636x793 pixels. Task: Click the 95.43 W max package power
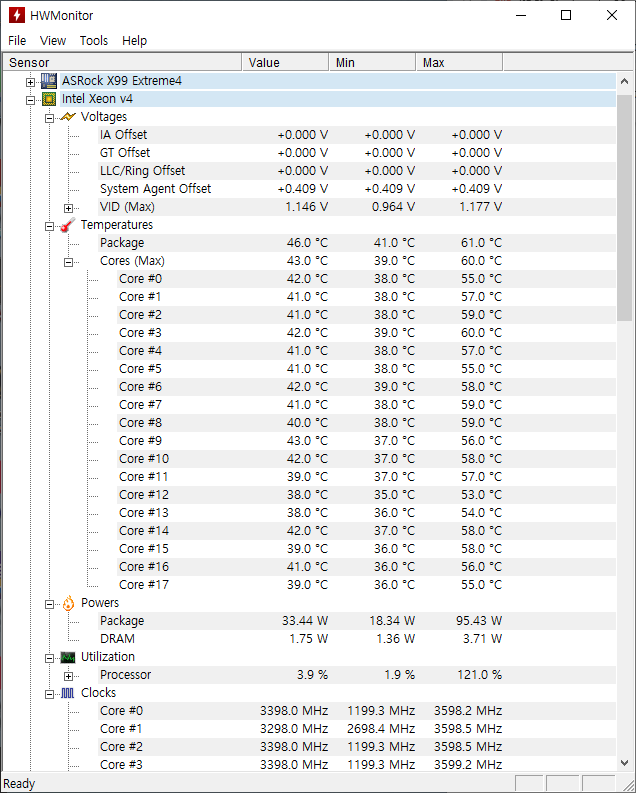click(479, 621)
